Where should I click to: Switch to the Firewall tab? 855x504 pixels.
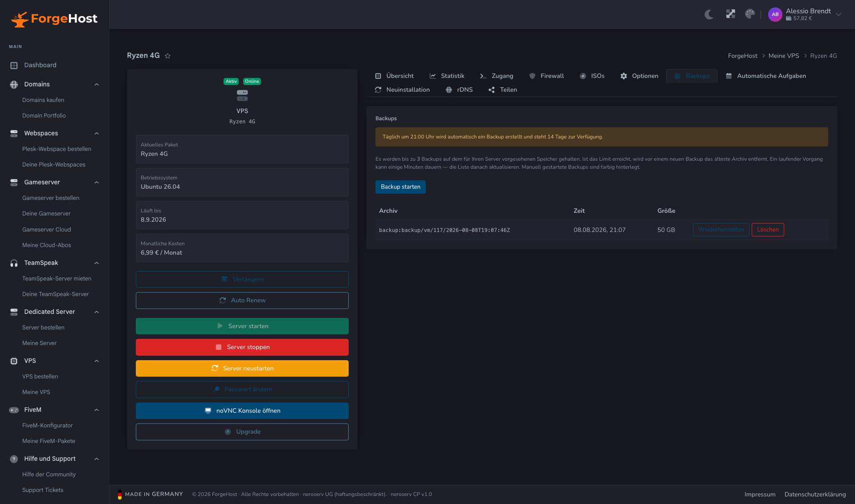click(546, 76)
